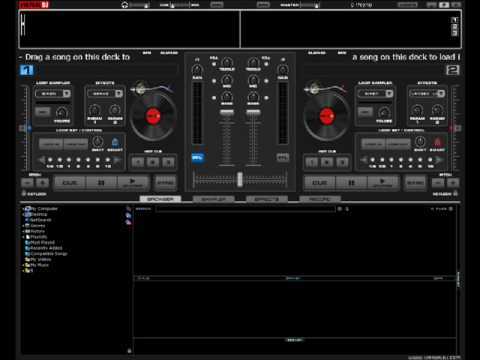Click right deck effect Param 2 knob

point(437,110)
